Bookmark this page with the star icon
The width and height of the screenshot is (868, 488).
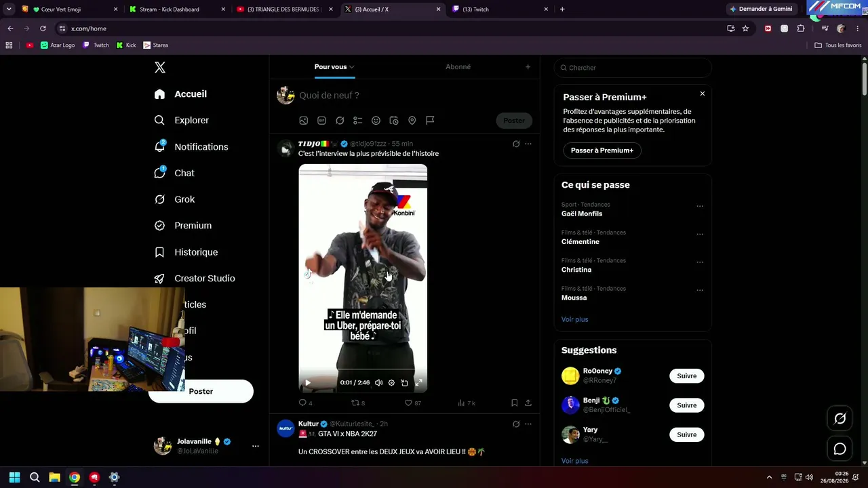(x=746, y=28)
